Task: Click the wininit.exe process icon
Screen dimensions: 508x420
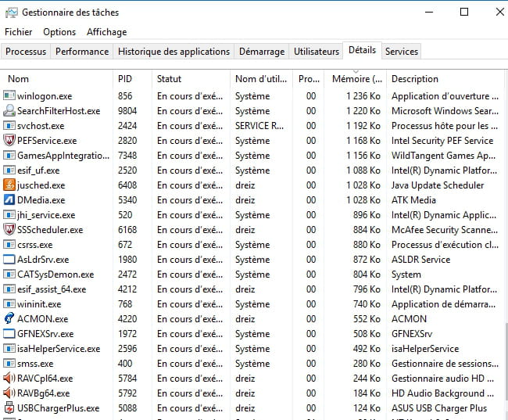Action: [x=9, y=304]
